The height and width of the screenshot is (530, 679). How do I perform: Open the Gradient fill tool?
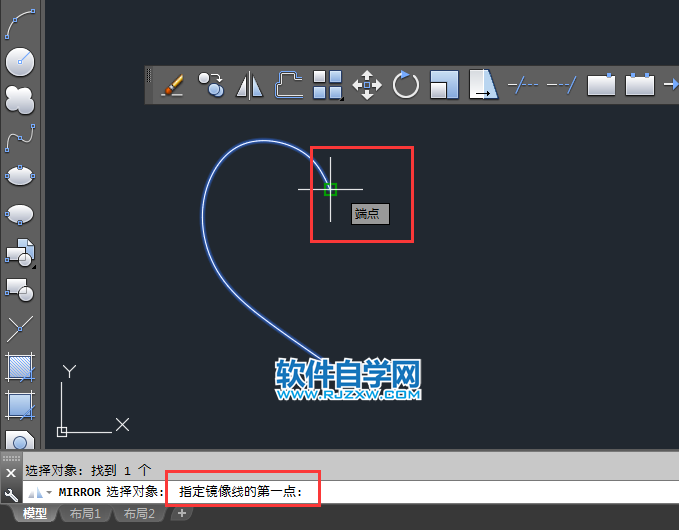tap(20, 405)
